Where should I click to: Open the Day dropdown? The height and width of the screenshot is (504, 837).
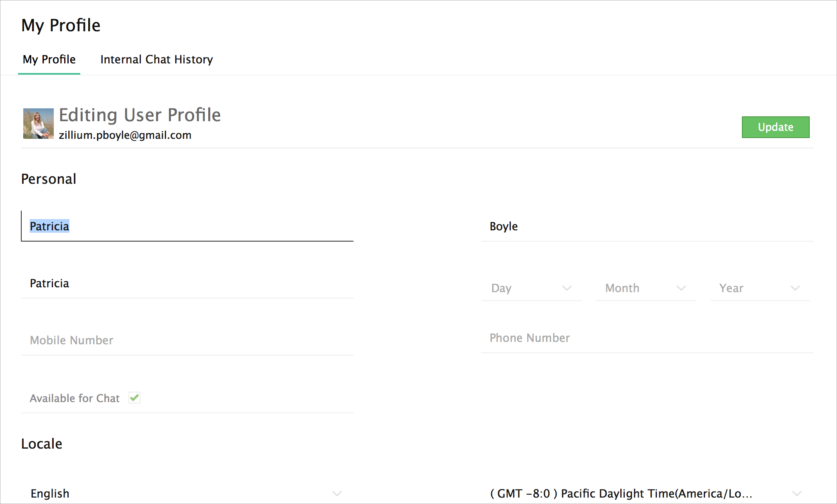point(531,288)
